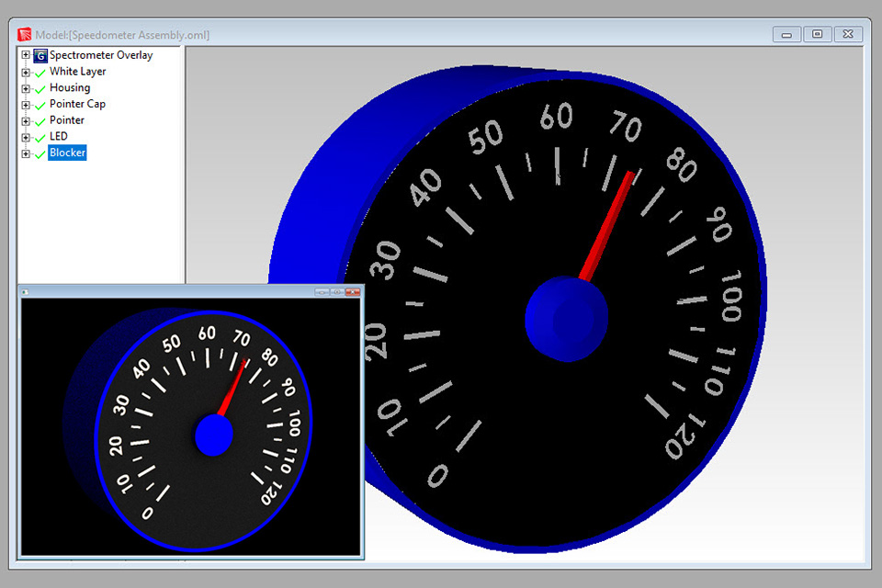Expand the Spectrometer Overlay tree node
882x588 pixels.
pos(25,55)
